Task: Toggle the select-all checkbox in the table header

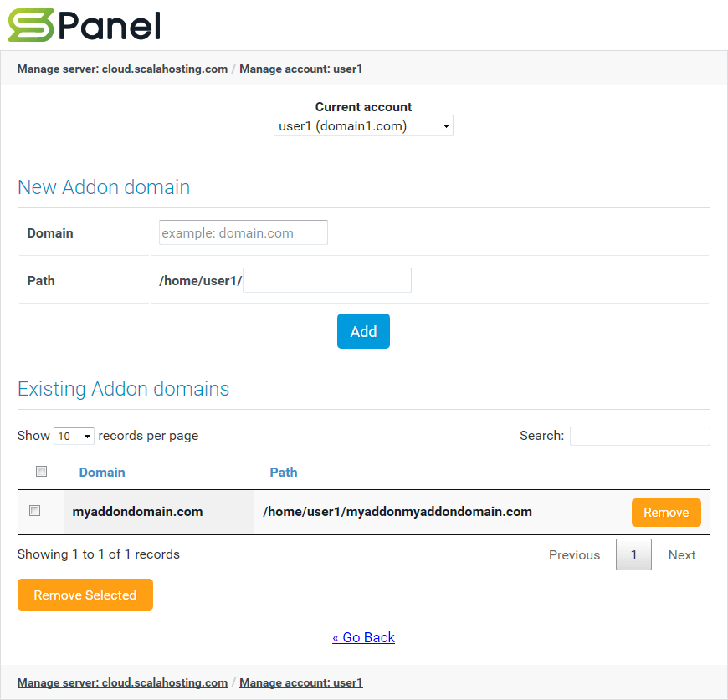Action: (41, 471)
